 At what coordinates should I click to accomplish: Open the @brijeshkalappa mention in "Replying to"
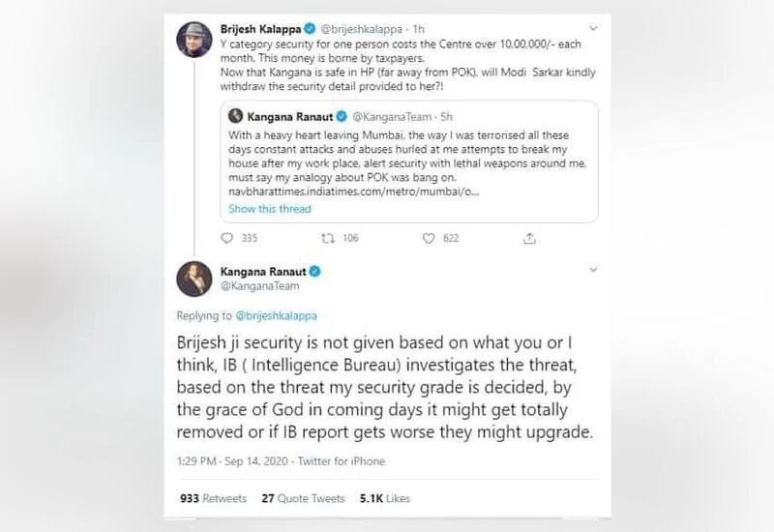coord(281,316)
